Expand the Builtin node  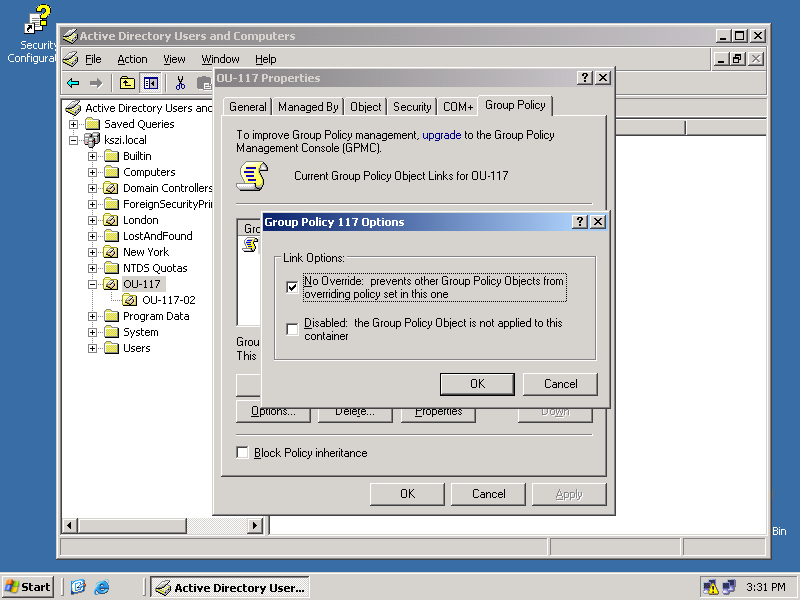(x=92, y=156)
